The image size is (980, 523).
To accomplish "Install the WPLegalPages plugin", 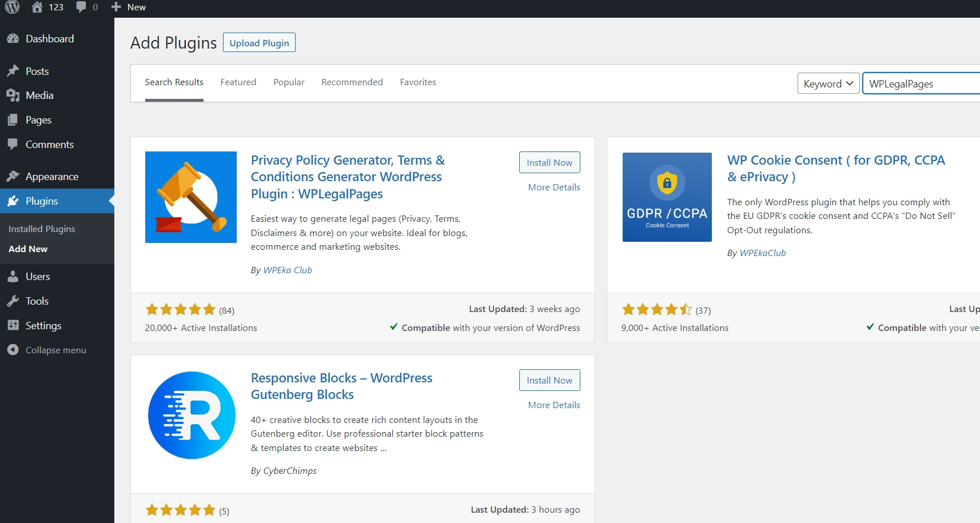I will coord(549,162).
